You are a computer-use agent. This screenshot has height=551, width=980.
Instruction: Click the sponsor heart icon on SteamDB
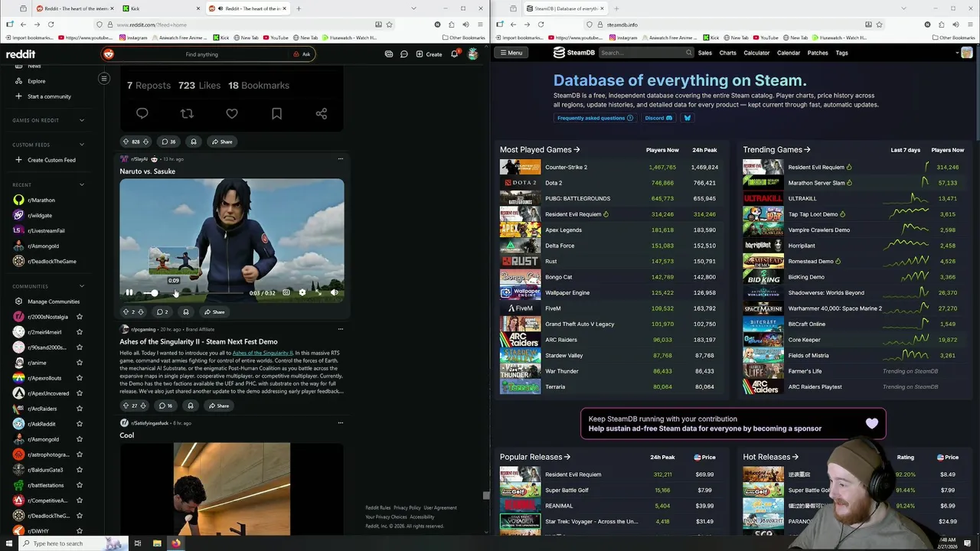(872, 423)
